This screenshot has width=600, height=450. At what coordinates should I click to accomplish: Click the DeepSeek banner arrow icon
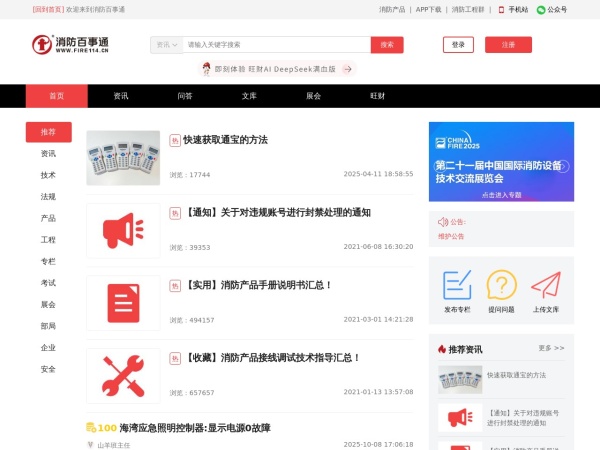[x=347, y=69]
